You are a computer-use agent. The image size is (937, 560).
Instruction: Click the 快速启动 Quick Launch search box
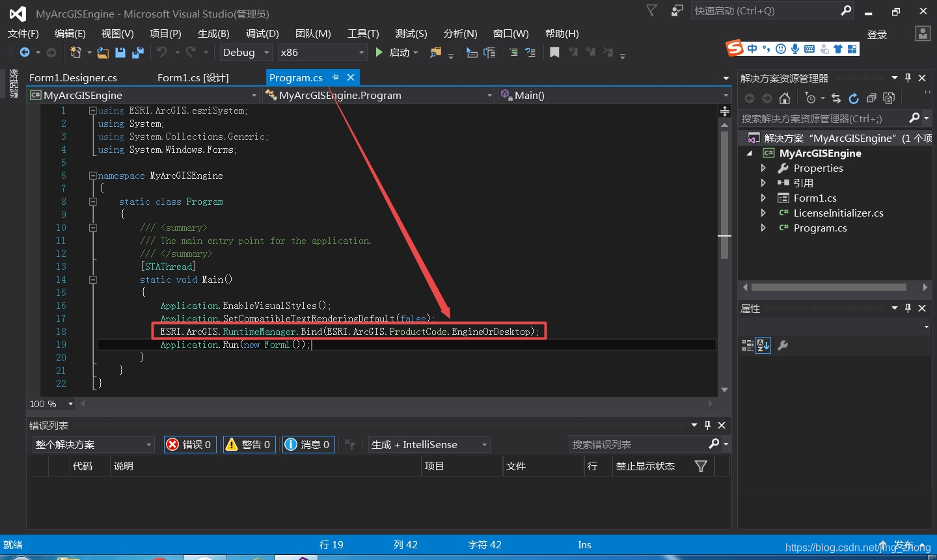tap(772, 10)
